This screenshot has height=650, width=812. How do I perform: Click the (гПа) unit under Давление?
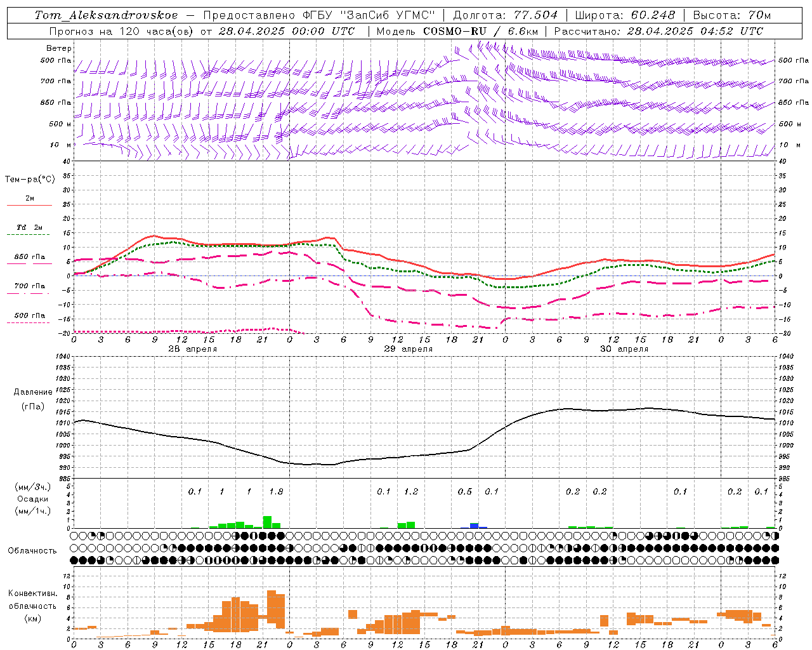pos(32,407)
